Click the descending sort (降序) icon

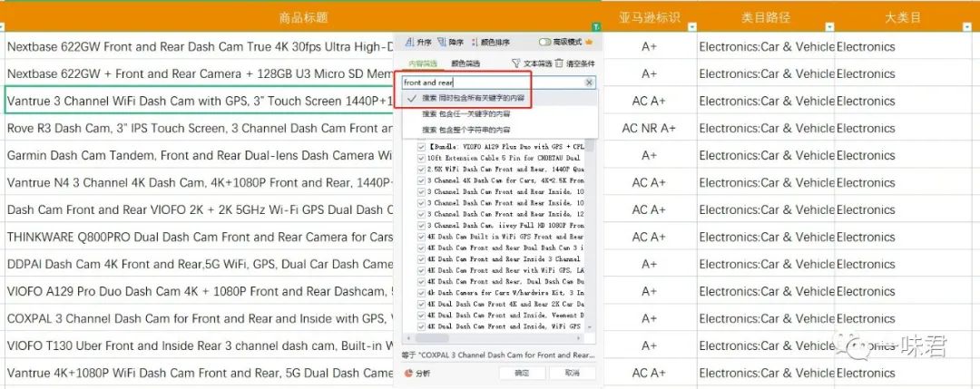(x=442, y=43)
